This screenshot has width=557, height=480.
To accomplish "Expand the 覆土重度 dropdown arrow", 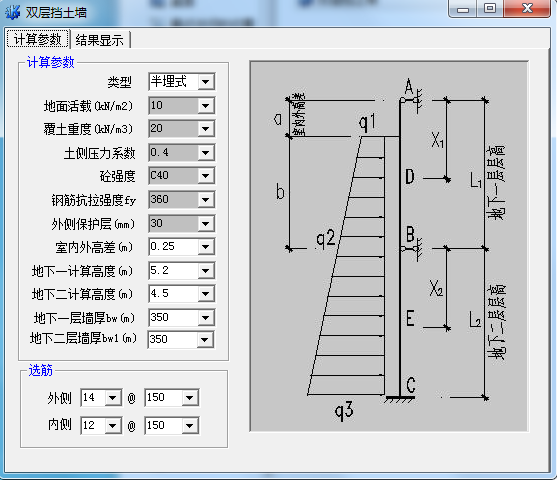I will click(x=206, y=129).
